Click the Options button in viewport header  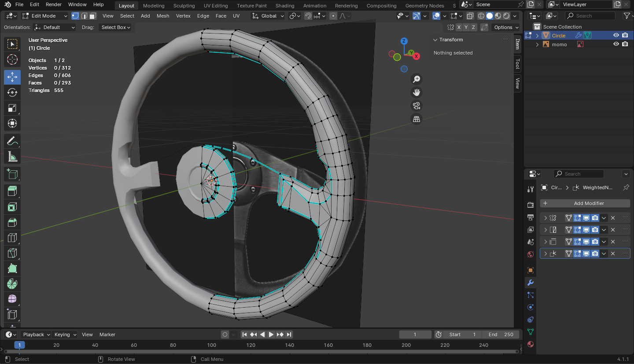[505, 27]
